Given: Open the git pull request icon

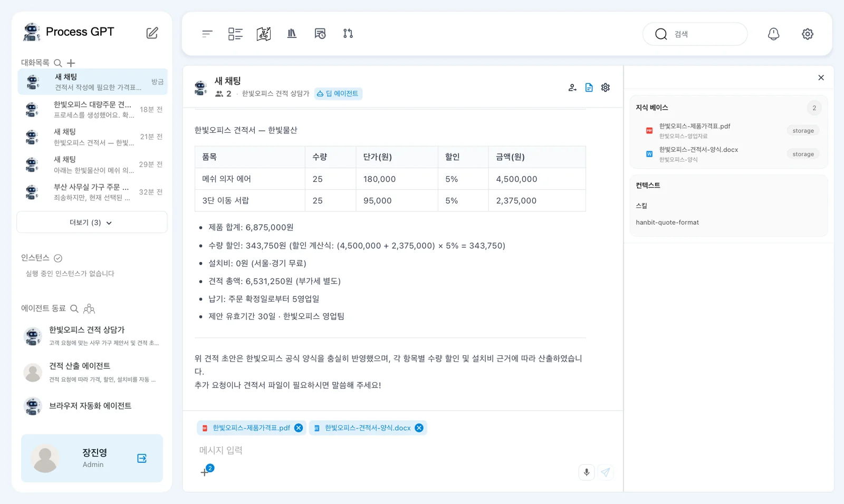Looking at the screenshot, I should [348, 34].
